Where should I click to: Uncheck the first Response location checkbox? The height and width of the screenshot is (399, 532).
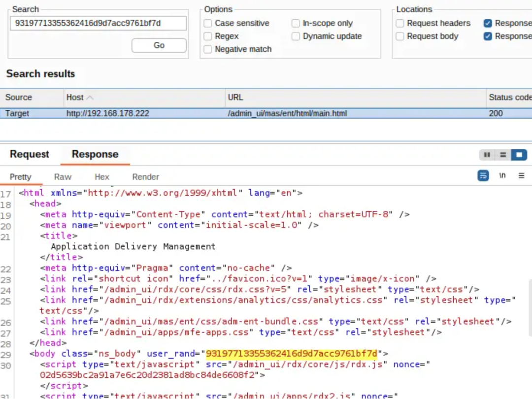(x=488, y=24)
